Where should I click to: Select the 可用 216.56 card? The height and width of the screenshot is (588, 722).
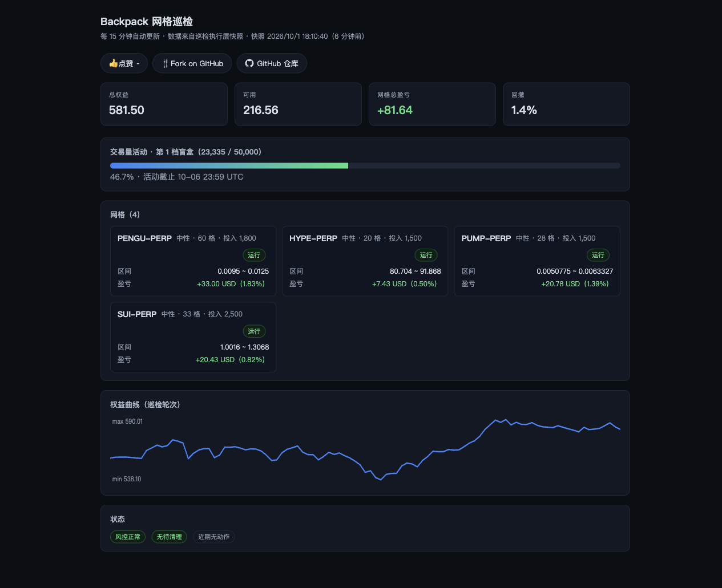click(x=298, y=104)
